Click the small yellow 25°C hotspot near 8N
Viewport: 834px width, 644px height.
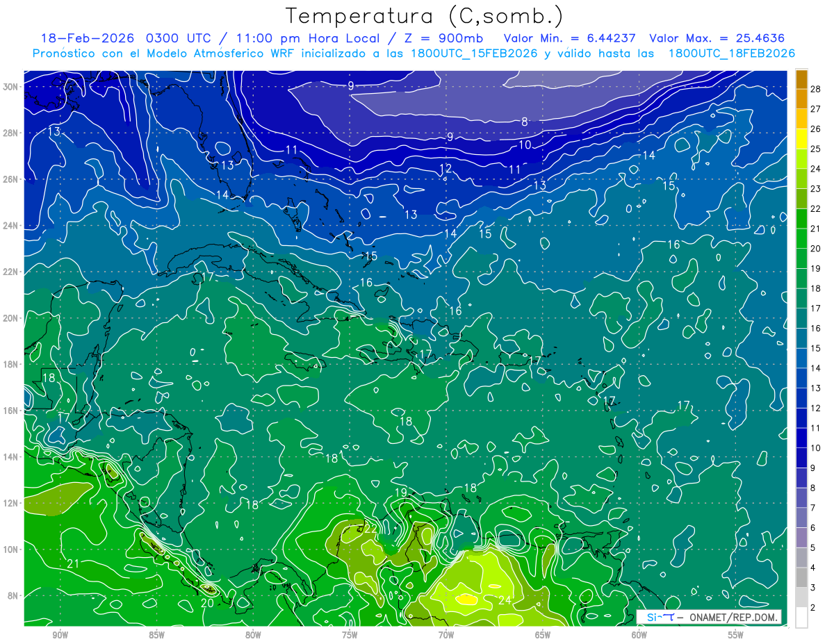pos(466,598)
